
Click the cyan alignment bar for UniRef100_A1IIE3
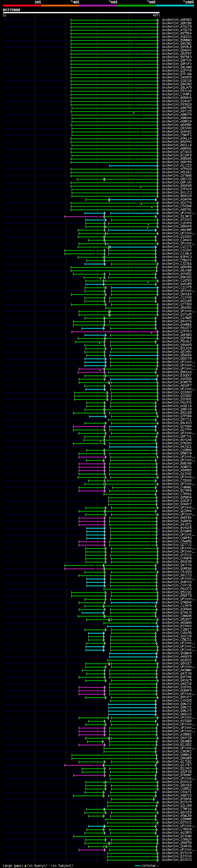[x=134, y=166]
